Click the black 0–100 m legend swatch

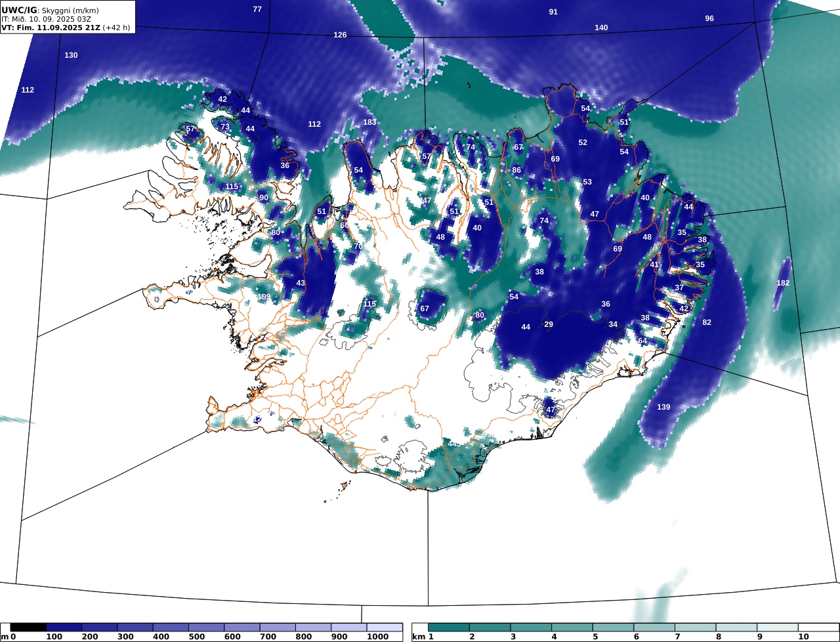coord(28,628)
